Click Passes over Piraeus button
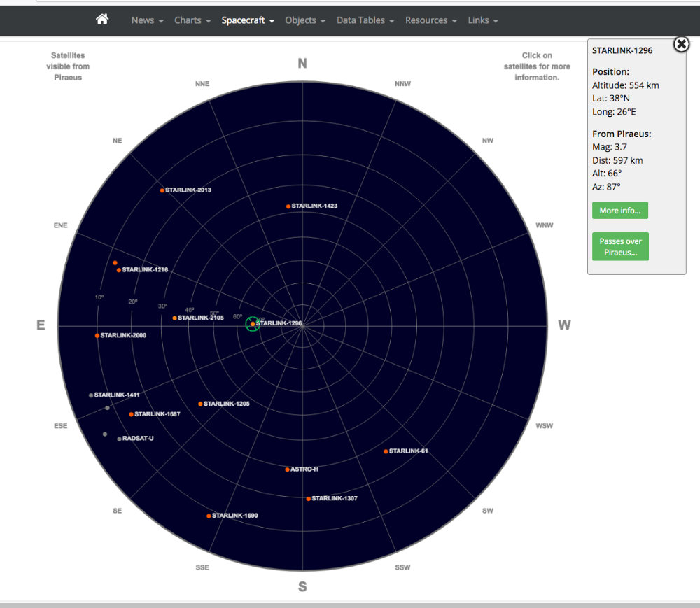The width and height of the screenshot is (700, 608). (x=619, y=246)
